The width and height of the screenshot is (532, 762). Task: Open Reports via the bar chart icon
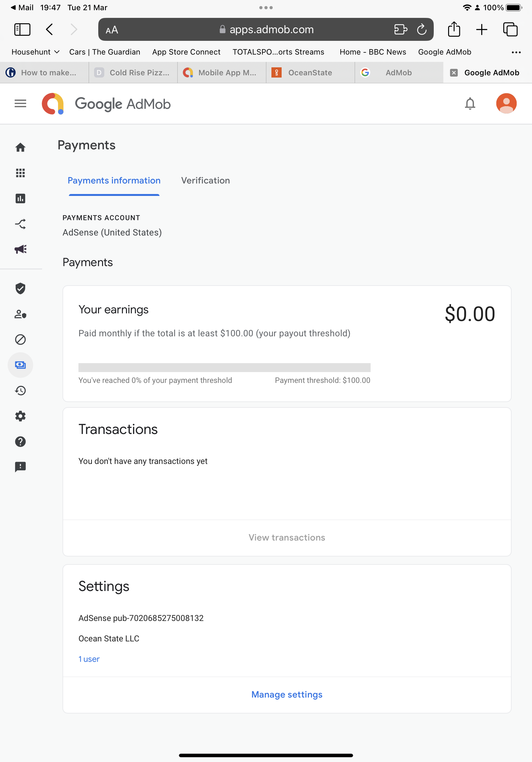click(x=20, y=198)
